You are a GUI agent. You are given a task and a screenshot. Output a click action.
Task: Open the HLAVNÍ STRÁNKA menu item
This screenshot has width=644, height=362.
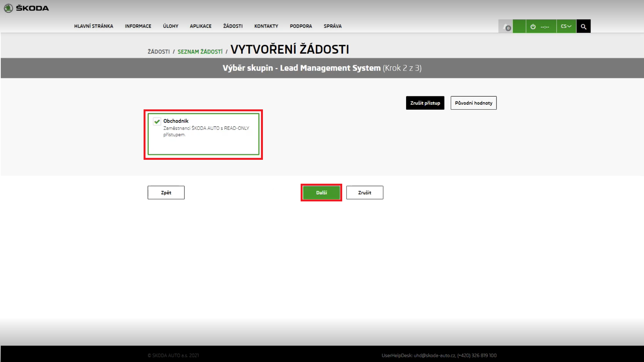coord(94,26)
